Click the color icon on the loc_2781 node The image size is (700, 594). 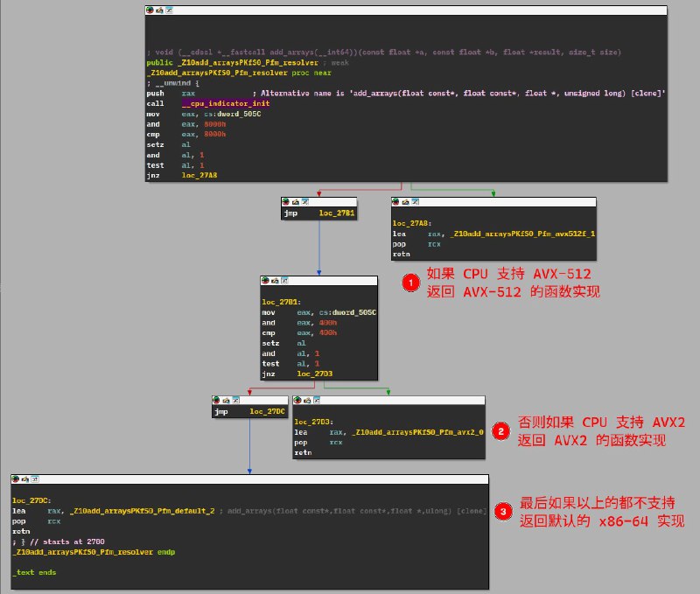267,281
